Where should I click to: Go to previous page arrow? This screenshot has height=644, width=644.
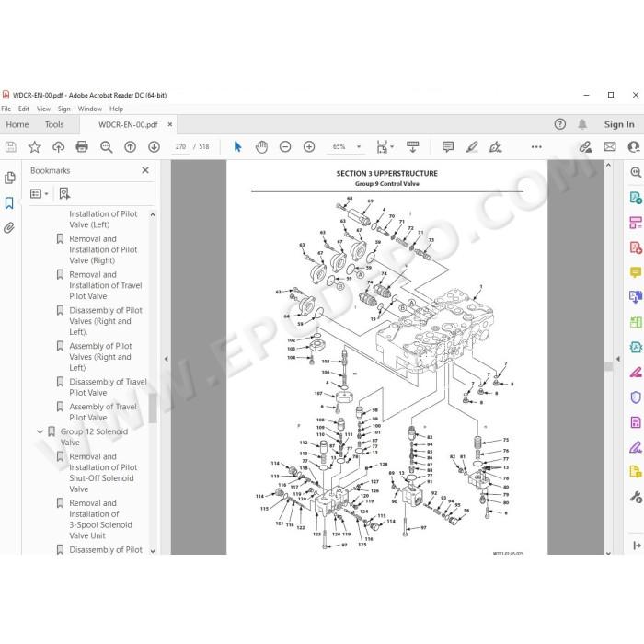[x=131, y=146]
